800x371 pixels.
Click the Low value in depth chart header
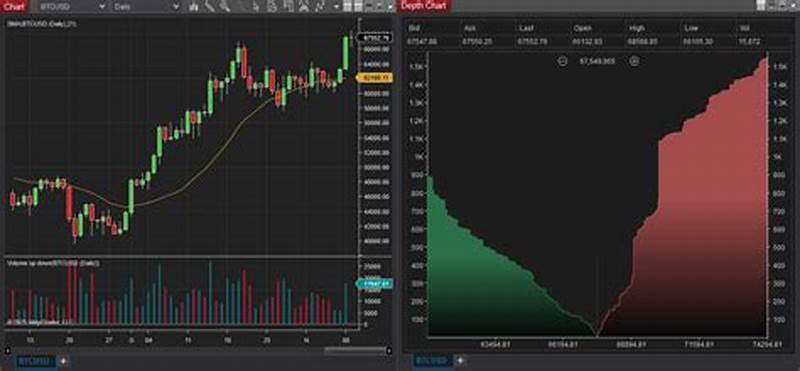[698, 41]
